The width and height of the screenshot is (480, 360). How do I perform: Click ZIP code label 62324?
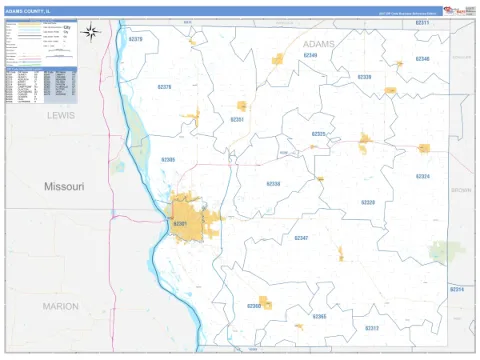[x=423, y=176]
